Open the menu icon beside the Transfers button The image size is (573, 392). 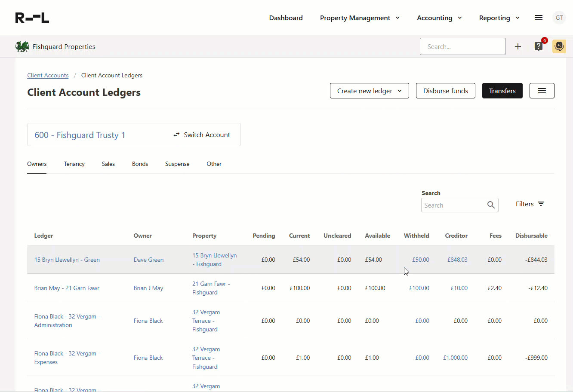click(x=542, y=91)
